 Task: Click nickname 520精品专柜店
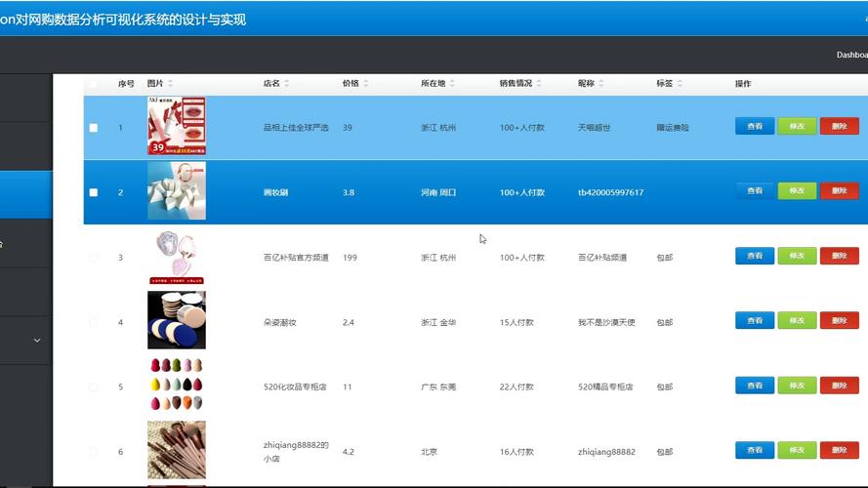coord(605,386)
